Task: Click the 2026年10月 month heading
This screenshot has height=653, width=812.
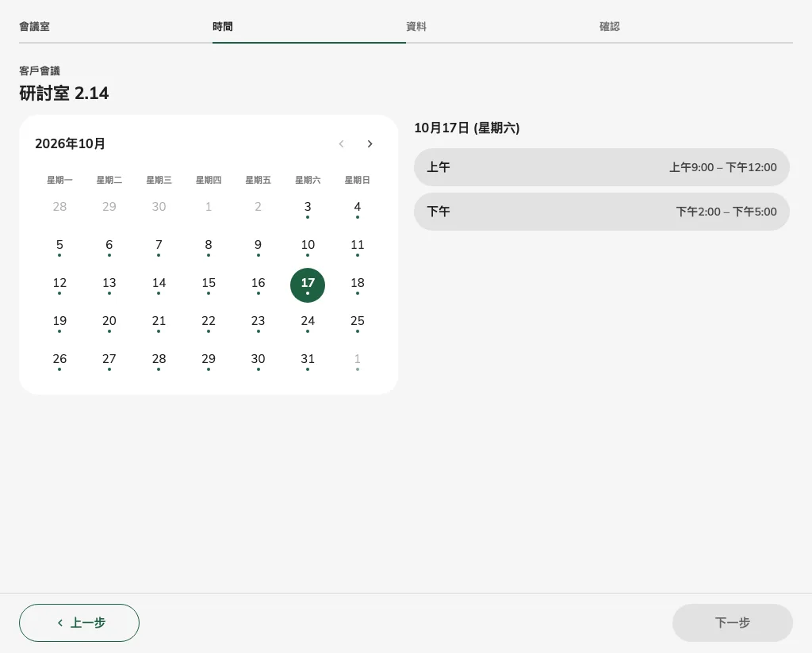Action: (70, 144)
